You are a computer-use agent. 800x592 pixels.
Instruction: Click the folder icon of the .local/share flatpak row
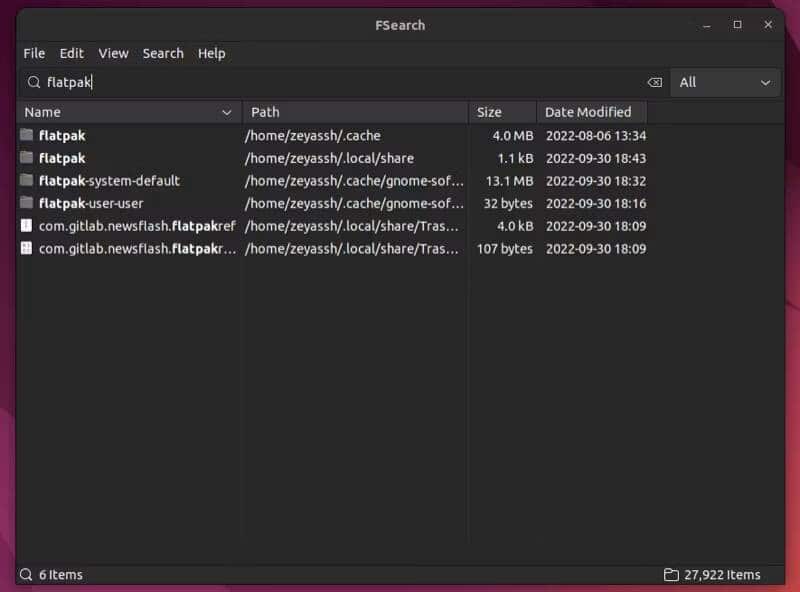click(27, 158)
